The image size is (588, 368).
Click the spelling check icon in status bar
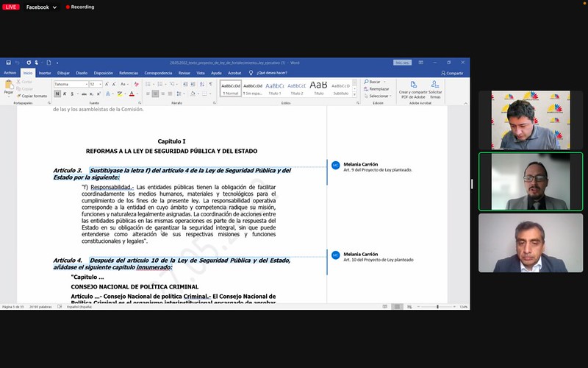coord(60,307)
